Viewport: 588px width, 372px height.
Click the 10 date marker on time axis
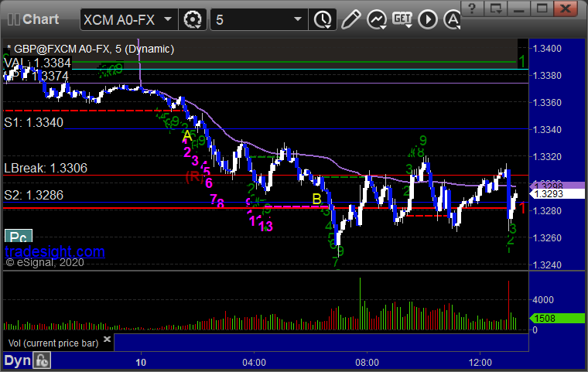[141, 363]
